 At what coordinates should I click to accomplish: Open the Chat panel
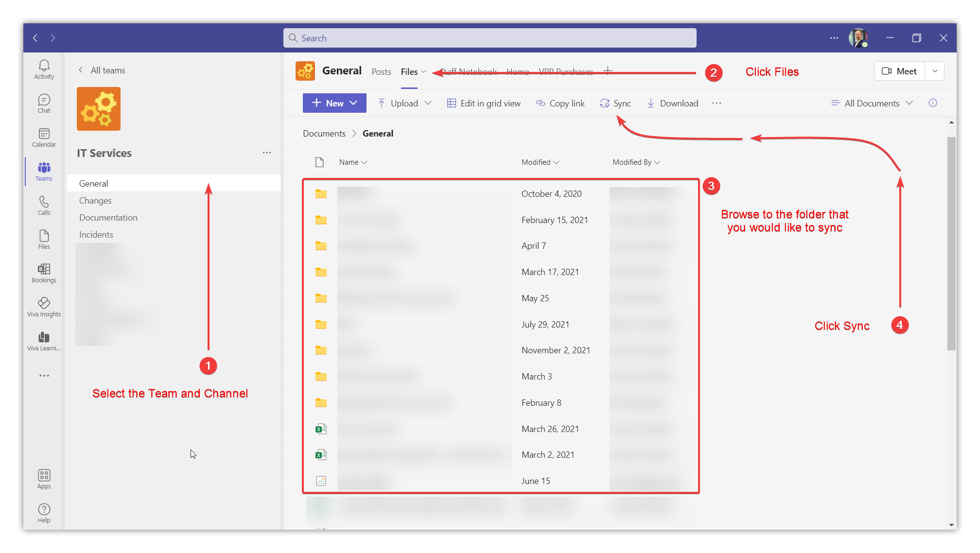click(44, 103)
